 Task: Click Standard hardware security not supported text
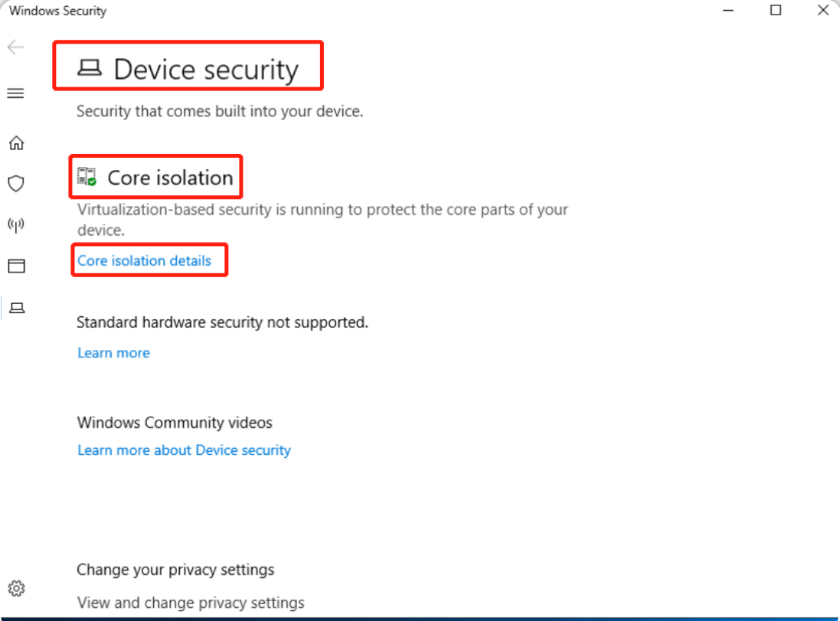[x=222, y=322]
